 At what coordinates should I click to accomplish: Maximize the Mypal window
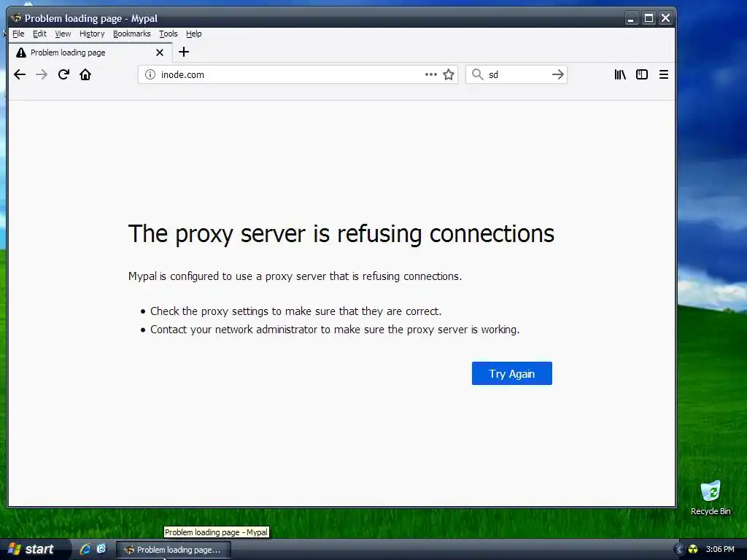[649, 18]
